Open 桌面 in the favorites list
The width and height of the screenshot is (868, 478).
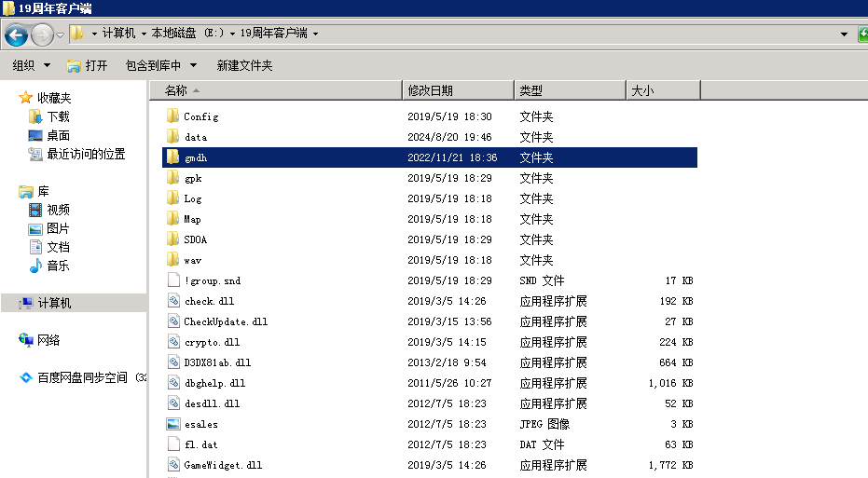pyautogui.click(x=58, y=135)
